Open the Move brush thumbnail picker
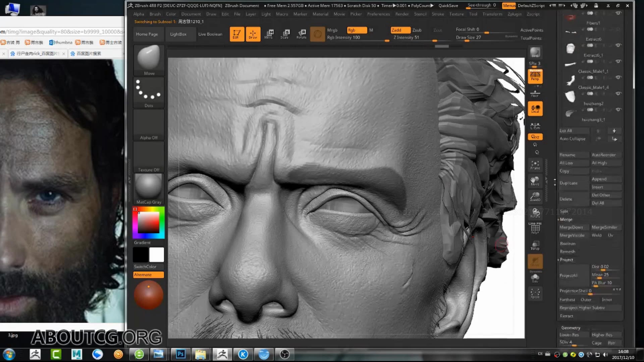The image size is (644, 362). click(149, 60)
